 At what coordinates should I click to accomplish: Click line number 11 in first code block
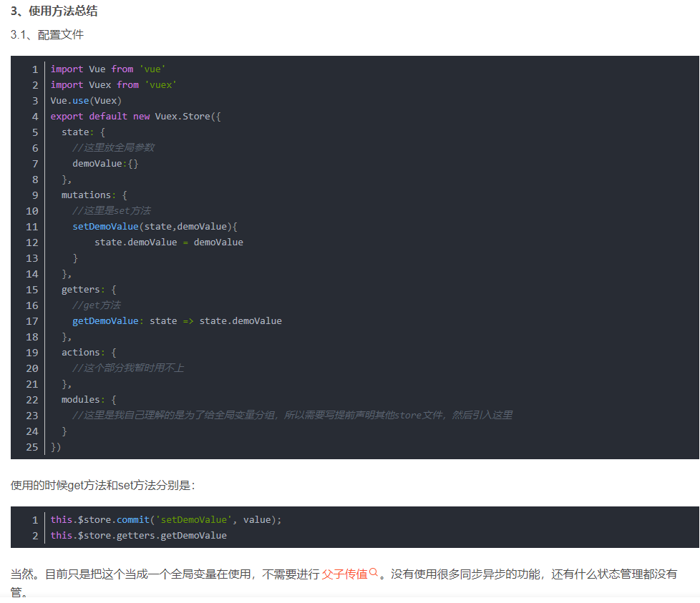pos(32,227)
